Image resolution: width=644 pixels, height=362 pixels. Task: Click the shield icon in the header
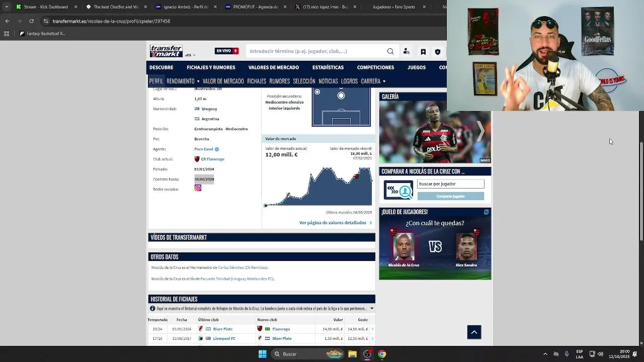point(438,51)
